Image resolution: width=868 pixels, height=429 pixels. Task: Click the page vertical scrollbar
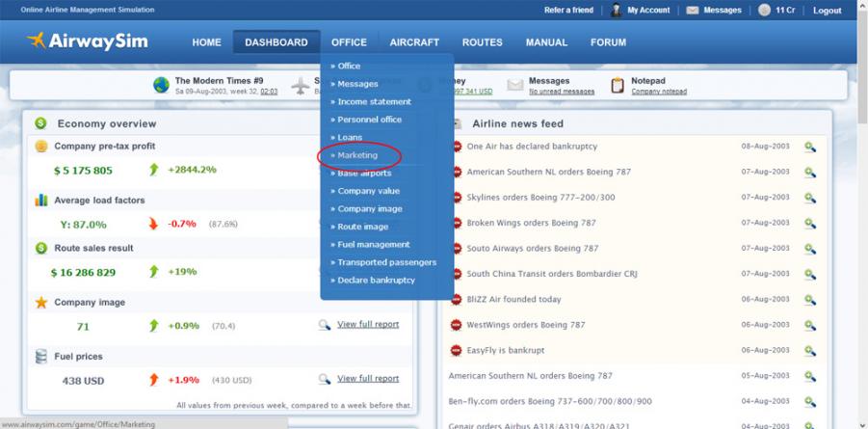[x=862, y=214]
